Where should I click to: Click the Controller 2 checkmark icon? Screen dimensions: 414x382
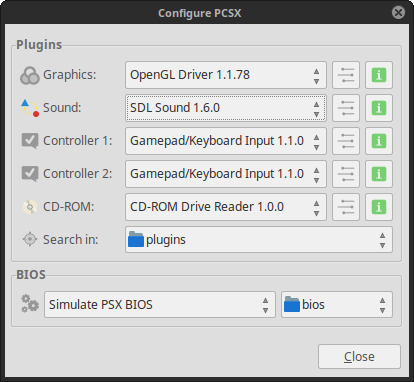(x=30, y=174)
